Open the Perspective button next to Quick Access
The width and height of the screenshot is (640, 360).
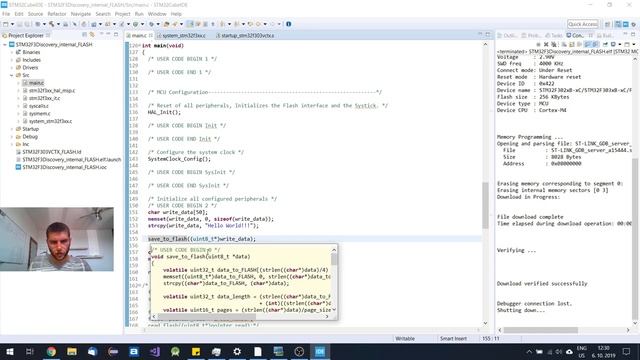click(607, 24)
